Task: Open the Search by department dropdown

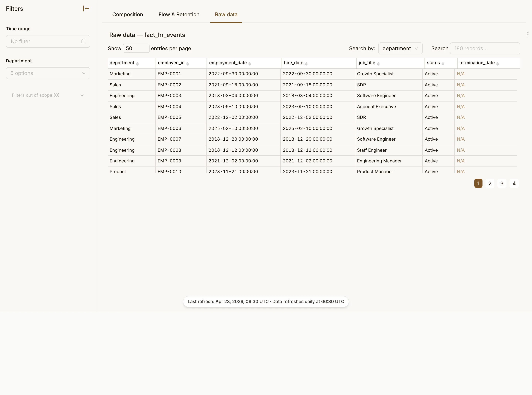Action: pyautogui.click(x=400, y=49)
